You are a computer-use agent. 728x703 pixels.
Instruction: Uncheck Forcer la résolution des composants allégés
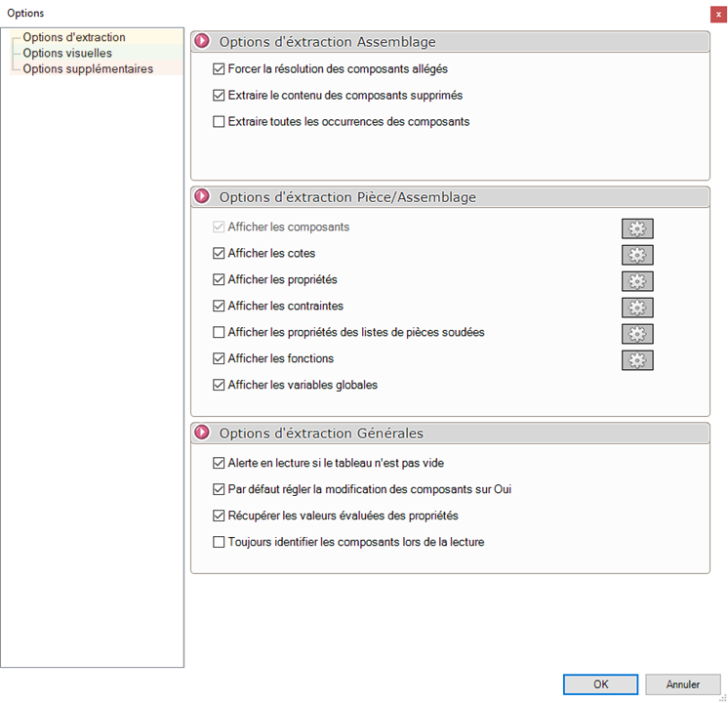[x=219, y=70]
